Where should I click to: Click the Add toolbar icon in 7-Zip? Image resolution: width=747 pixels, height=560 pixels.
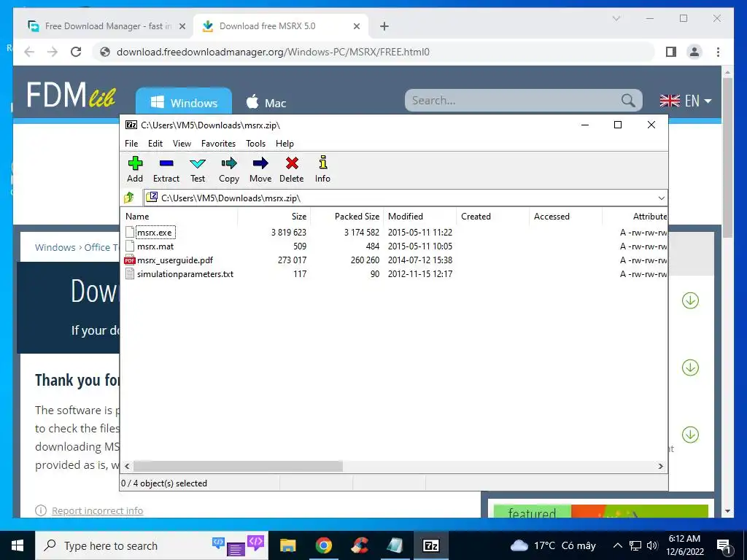(135, 163)
